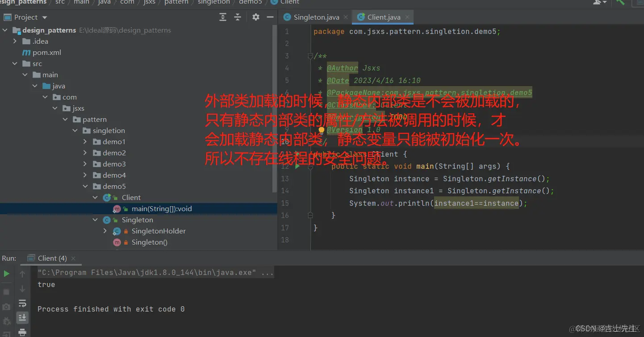Select demo2 package in tree

114,153
